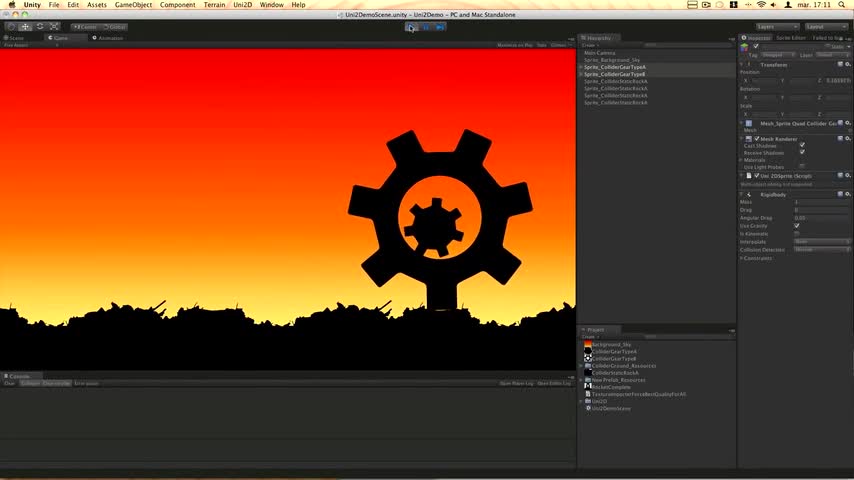Select Background_Sky asset in Project
854x480 pixels.
pyautogui.click(x=611, y=344)
